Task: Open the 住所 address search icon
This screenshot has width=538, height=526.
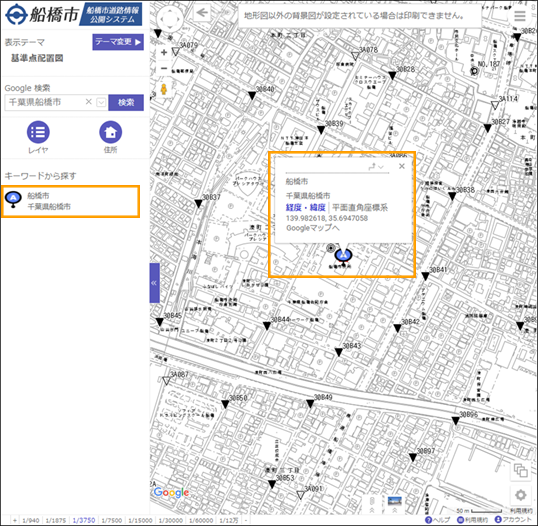Action: point(110,132)
